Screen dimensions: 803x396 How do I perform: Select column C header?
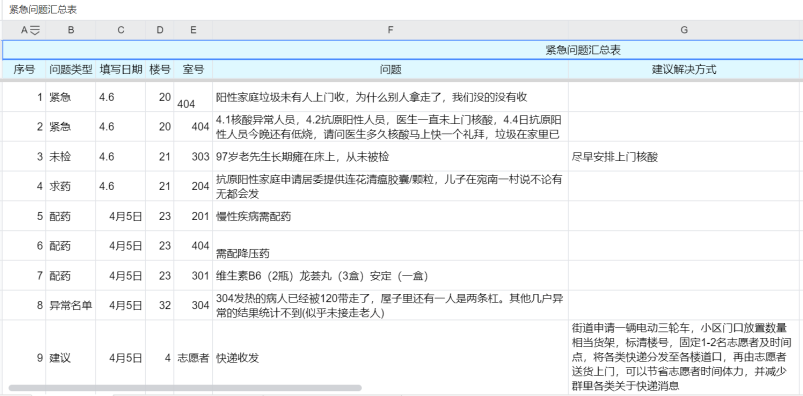(x=120, y=30)
